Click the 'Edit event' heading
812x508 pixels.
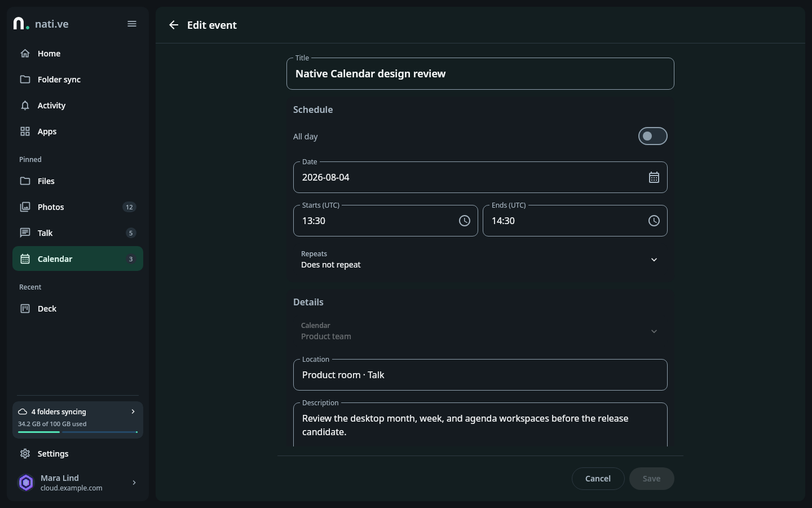click(x=212, y=25)
